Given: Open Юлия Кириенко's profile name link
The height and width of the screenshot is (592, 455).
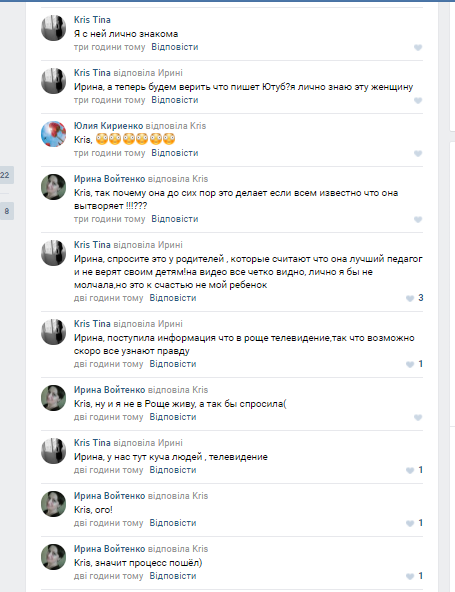Looking at the screenshot, I should (x=108, y=126).
